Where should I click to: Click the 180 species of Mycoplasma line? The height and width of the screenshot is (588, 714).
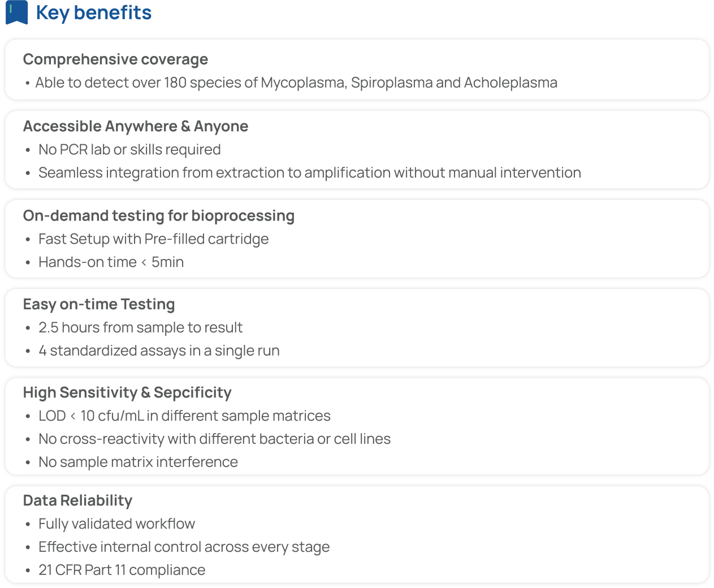pyautogui.click(x=296, y=83)
